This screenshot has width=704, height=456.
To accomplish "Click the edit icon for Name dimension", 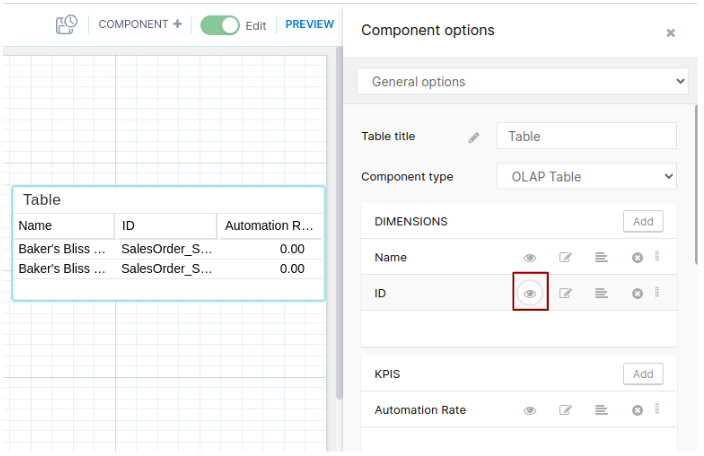I will pos(566,258).
